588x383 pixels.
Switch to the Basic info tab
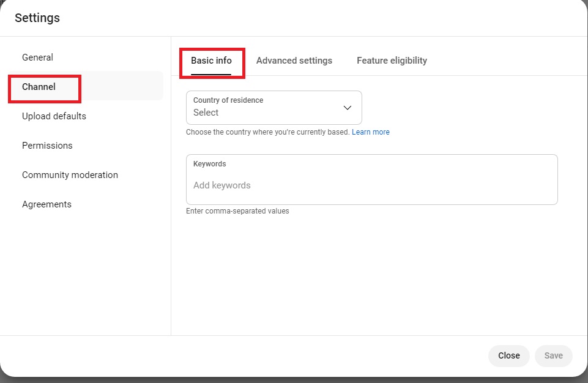pos(211,61)
